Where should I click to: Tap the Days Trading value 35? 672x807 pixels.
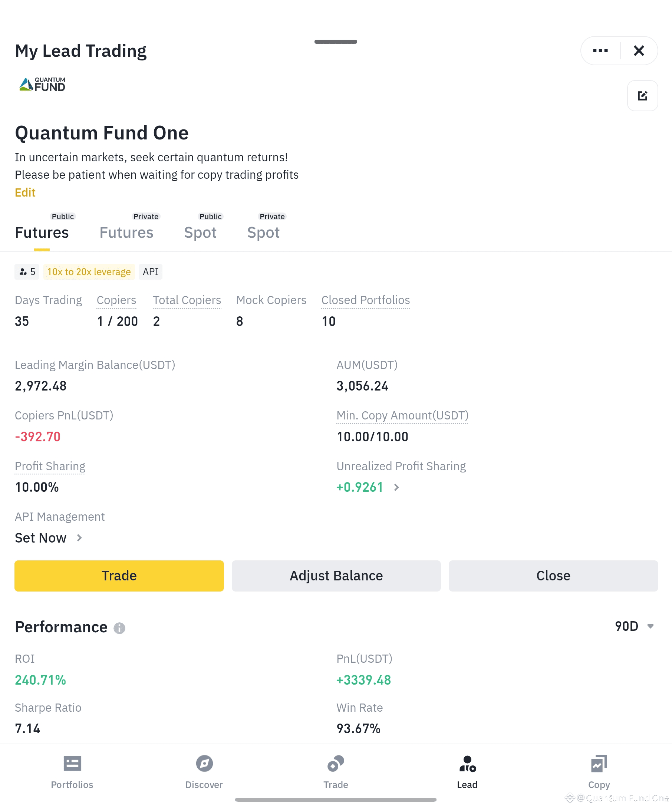22,321
